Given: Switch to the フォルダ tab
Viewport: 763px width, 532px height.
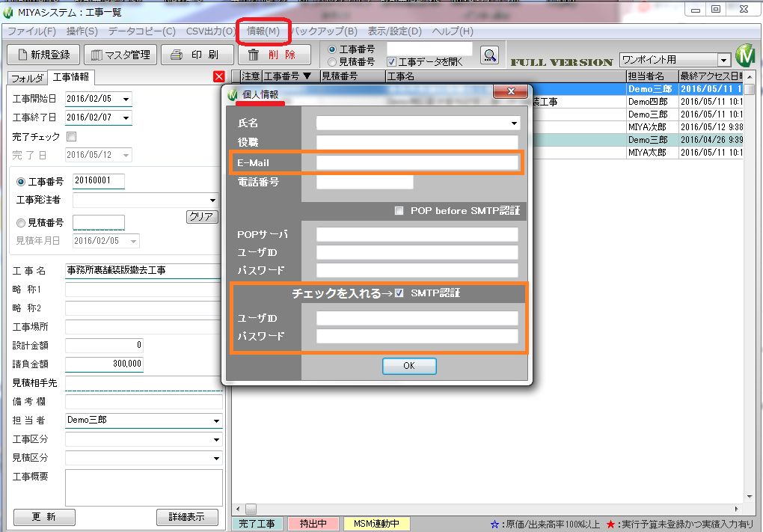Looking at the screenshot, I should [x=27, y=78].
